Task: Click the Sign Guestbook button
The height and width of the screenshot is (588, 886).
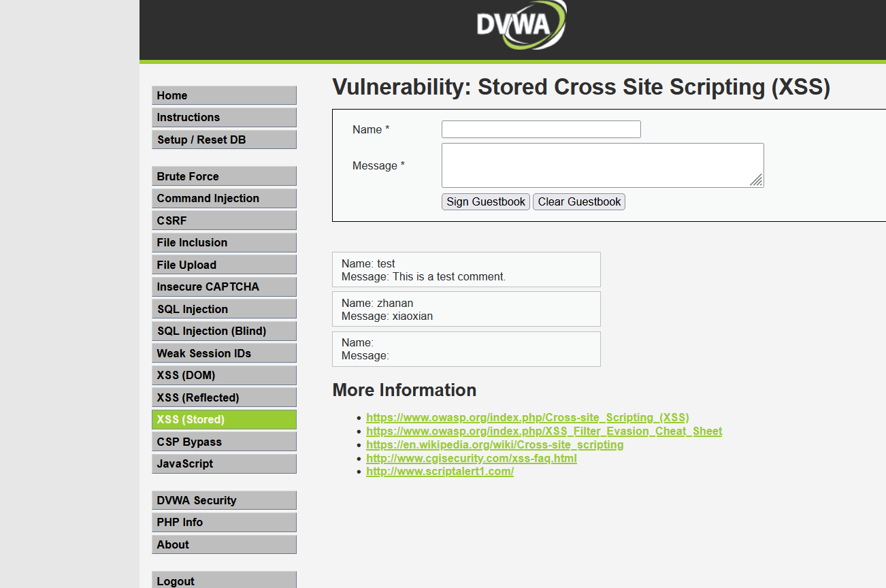Action: [486, 201]
